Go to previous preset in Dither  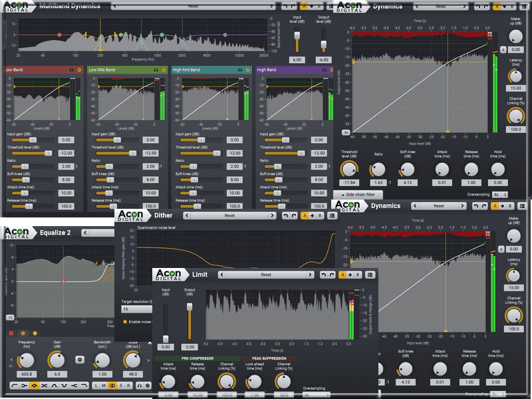(x=187, y=215)
